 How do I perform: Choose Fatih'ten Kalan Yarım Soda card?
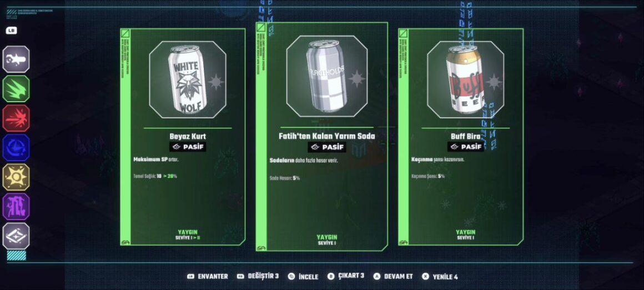pyautogui.click(x=321, y=137)
